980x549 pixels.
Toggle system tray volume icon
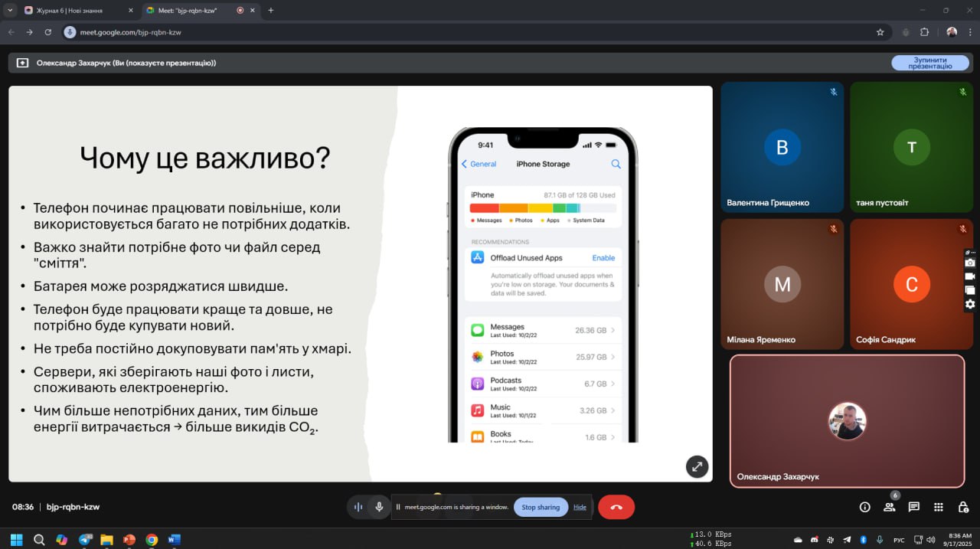point(880,540)
